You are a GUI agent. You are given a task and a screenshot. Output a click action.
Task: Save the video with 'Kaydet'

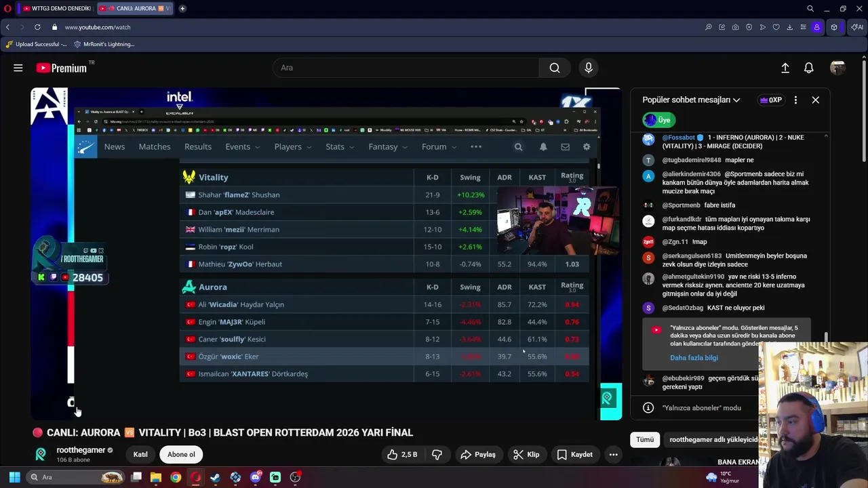point(574,455)
